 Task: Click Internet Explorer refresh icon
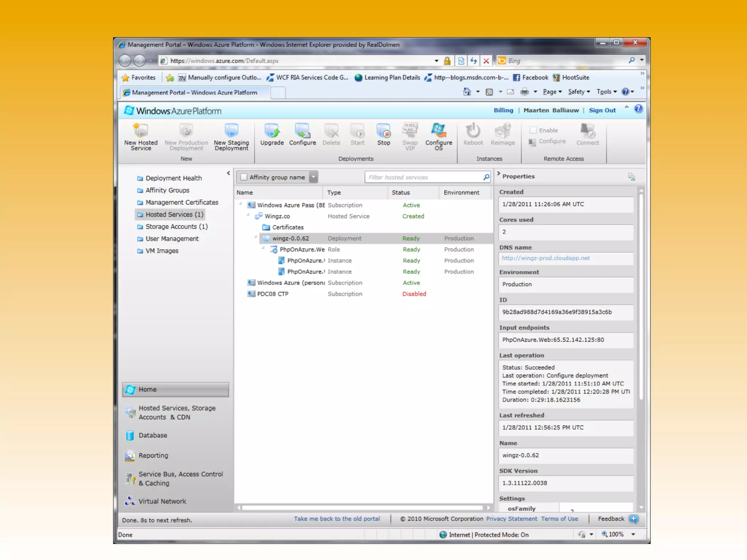tap(473, 61)
